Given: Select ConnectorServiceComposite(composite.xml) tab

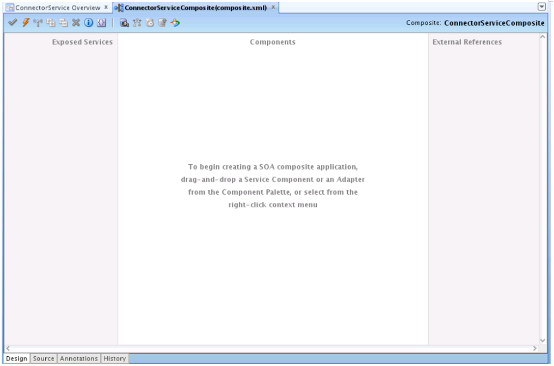Looking at the screenshot, I should pyautogui.click(x=195, y=8).
